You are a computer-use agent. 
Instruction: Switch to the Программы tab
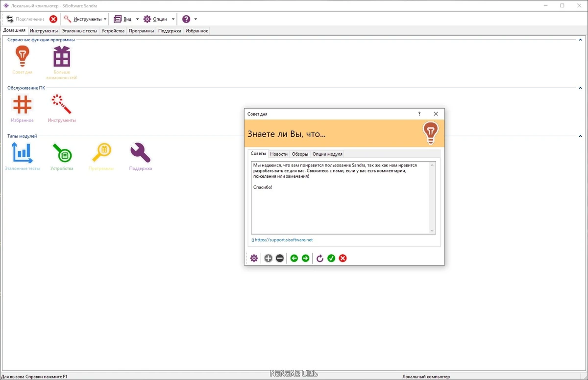pos(142,31)
